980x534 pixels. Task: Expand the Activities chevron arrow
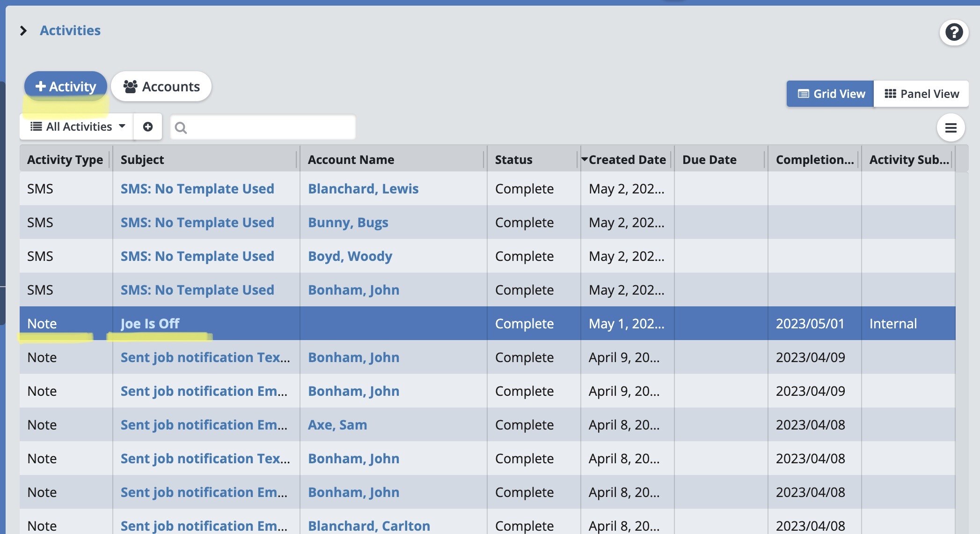tap(23, 31)
